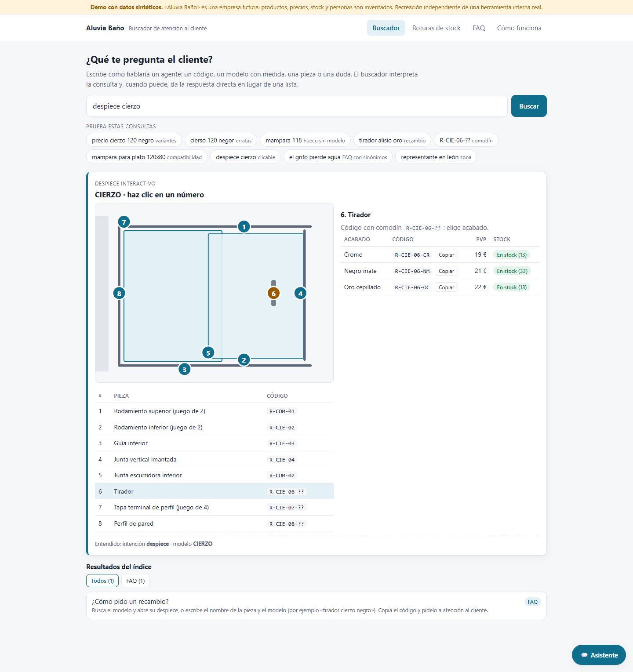Run the 'despiece cierzo' sample query chip
Image resolution: width=633 pixels, height=672 pixels.
(x=245, y=157)
